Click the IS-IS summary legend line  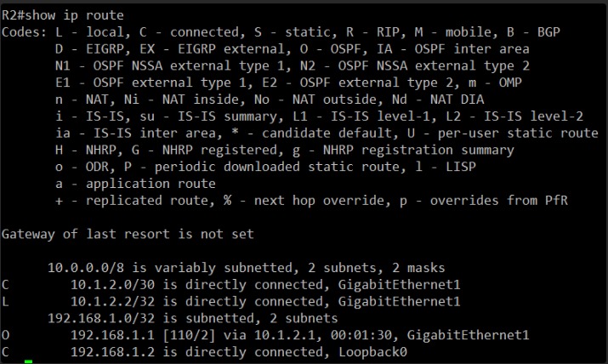(x=319, y=117)
